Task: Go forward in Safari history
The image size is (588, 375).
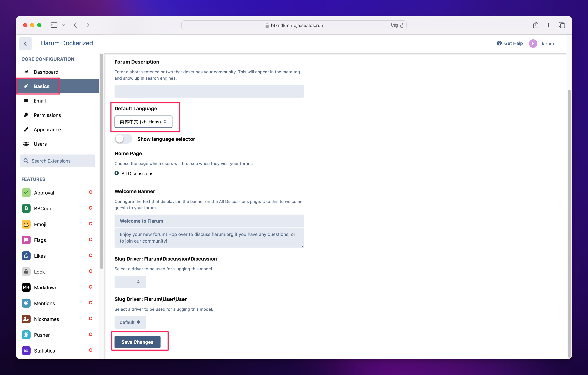Action: tap(88, 25)
